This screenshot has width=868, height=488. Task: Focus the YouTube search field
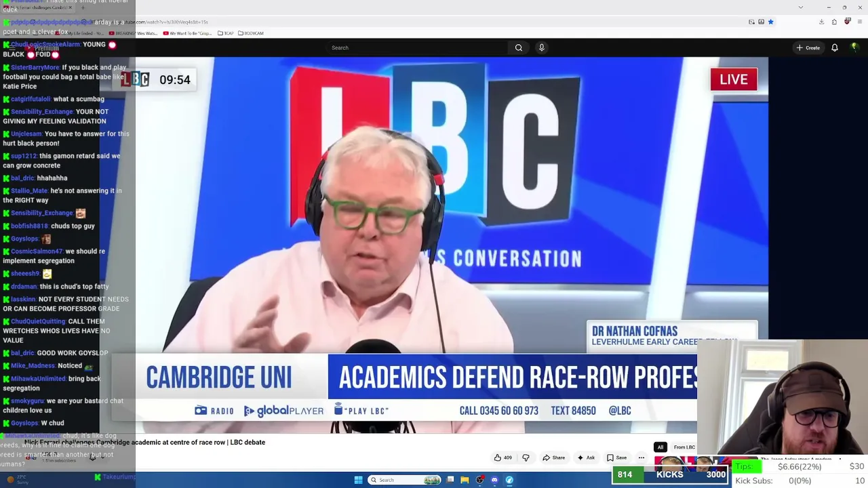click(418, 47)
